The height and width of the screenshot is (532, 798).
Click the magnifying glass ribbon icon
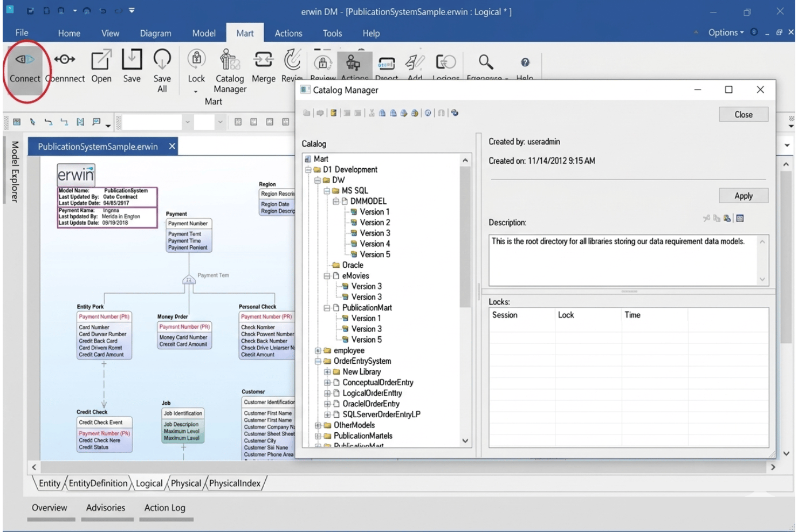click(x=486, y=62)
